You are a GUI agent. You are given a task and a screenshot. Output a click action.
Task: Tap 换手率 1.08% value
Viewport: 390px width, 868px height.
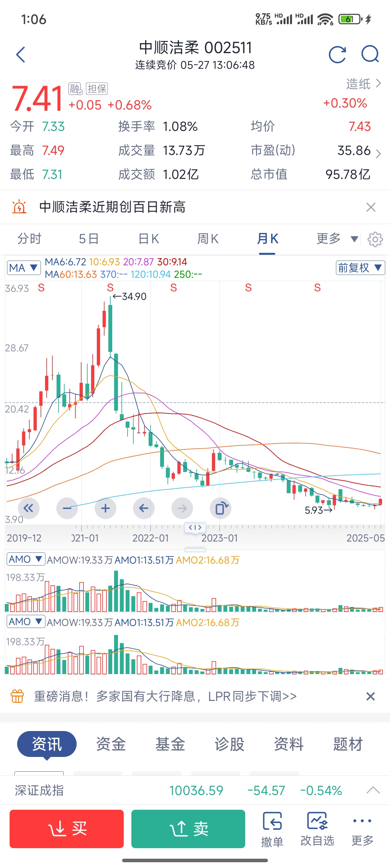180,127
